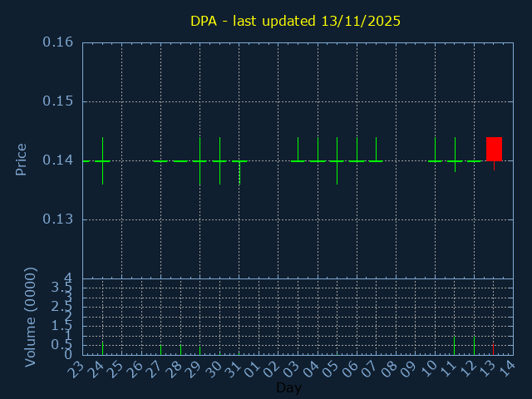Click the red candlestick on day 13
The height and width of the screenshot is (399, 532).
[x=494, y=149]
